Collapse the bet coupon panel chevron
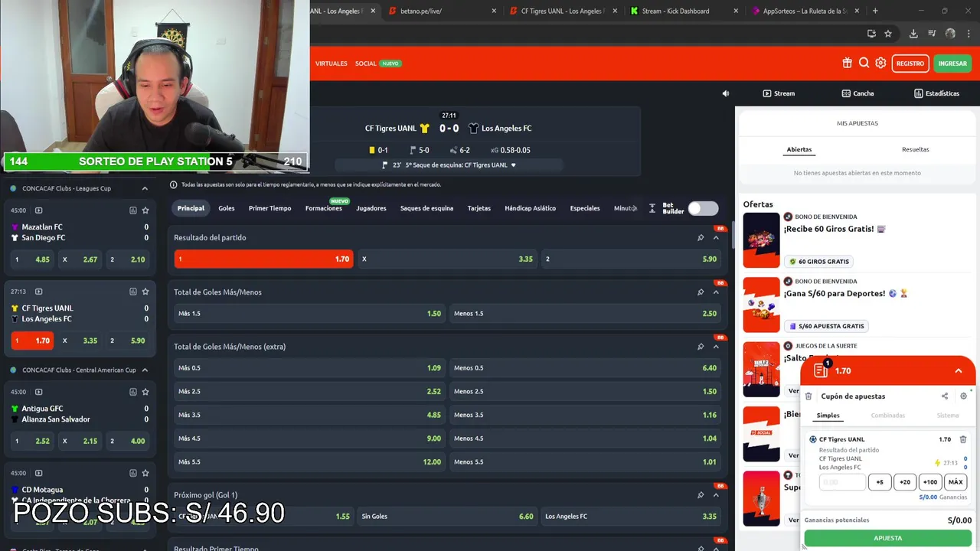Image resolution: width=980 pixels, height=551 pixels. pos(958,370)
